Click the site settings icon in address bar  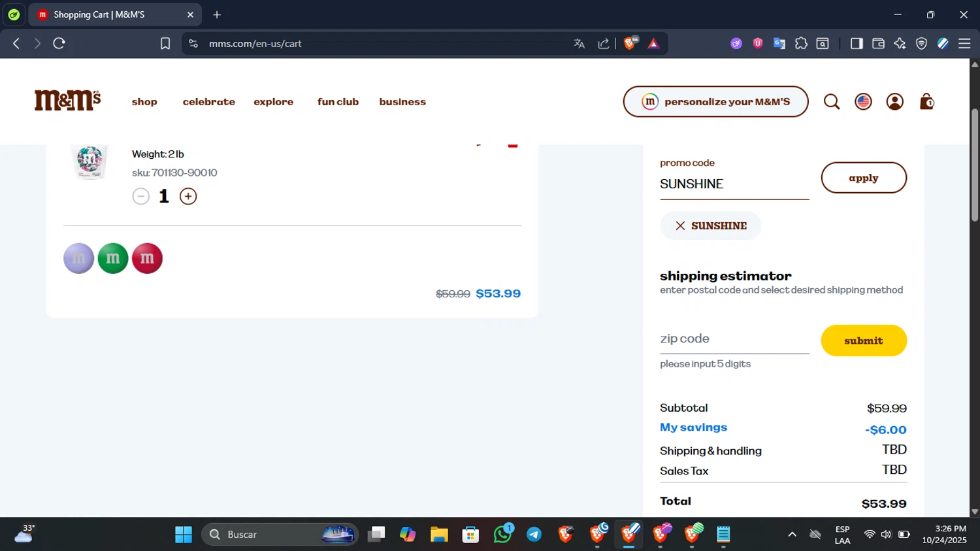coord(193,44)
